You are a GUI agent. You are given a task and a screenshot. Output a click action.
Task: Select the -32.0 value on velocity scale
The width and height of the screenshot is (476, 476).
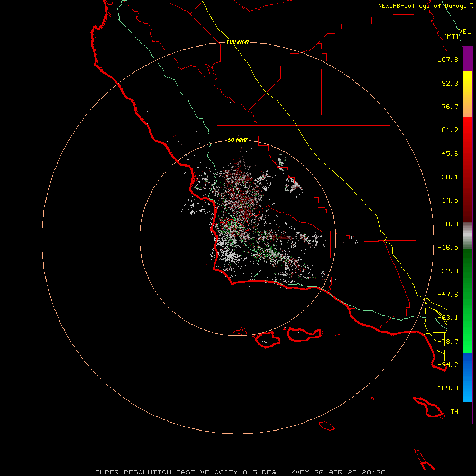[448, 271]
